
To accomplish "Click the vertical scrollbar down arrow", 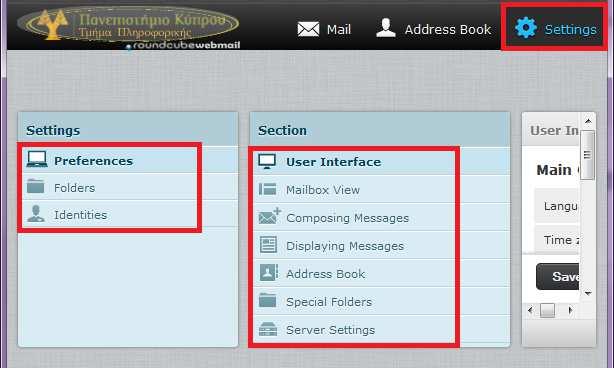I will [588, 293].
